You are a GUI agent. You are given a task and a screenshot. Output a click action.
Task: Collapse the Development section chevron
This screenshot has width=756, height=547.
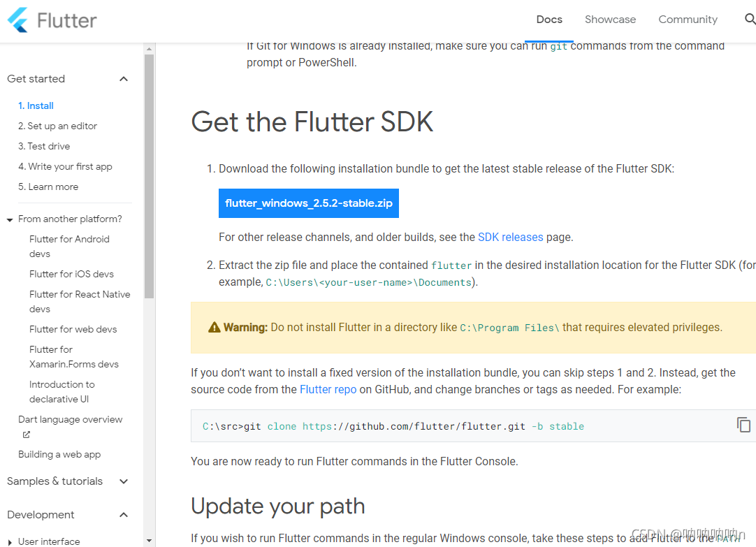tap(124, 515)
